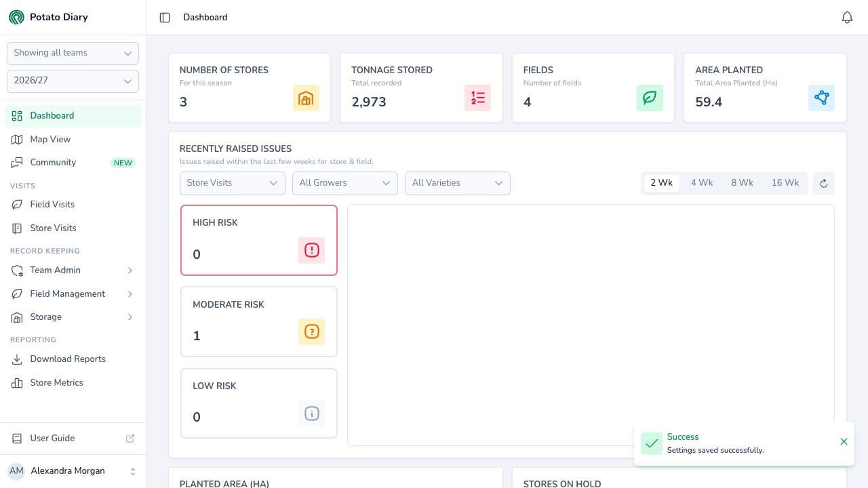Image resolution: width=868 pixels, height=488 pixels.
Task: Click the Field Visits leaf icon
Action: [17, 205]
